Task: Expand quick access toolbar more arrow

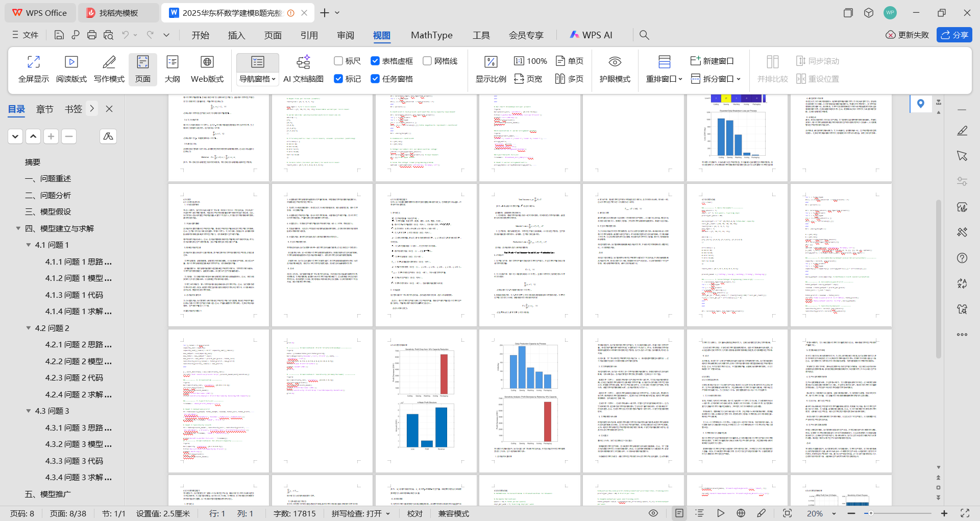Action: 166,35
